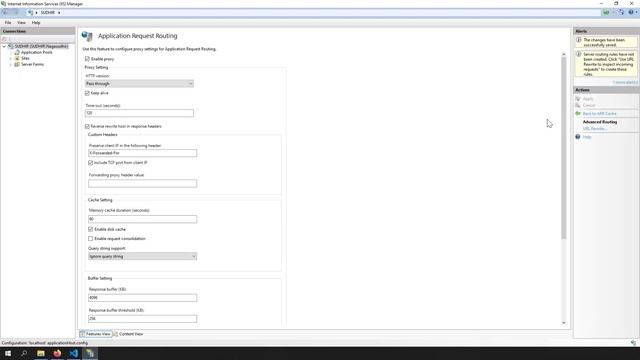The image size is (640, 360).
Task: Open the Help menu
Action: click(36, 23)
